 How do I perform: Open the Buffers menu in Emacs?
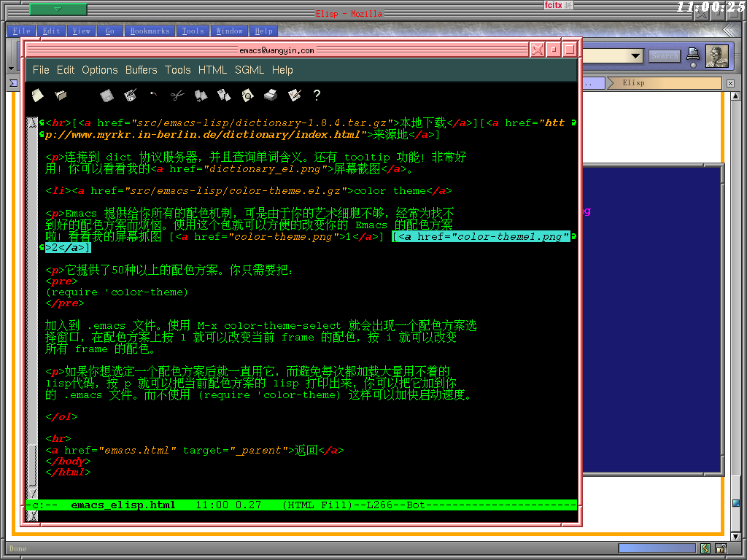pyautogui.click(x=141, y=70)
